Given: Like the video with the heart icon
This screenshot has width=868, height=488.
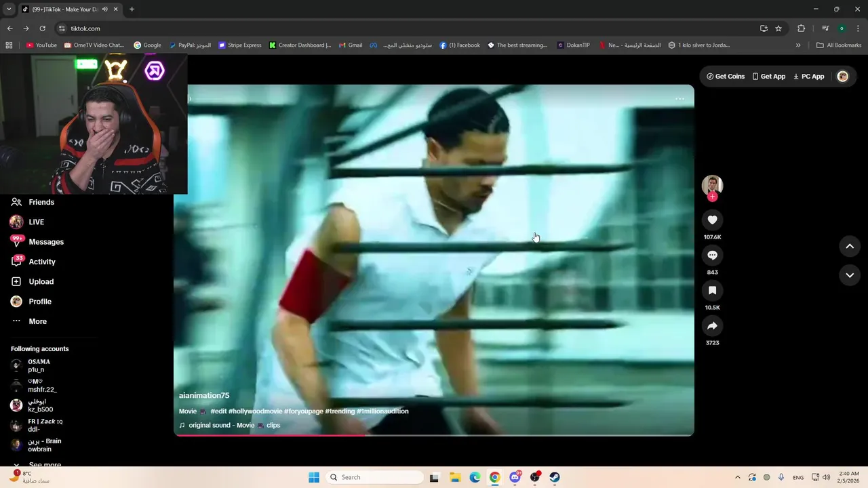Looking at the screenshot, I should 712,220.
